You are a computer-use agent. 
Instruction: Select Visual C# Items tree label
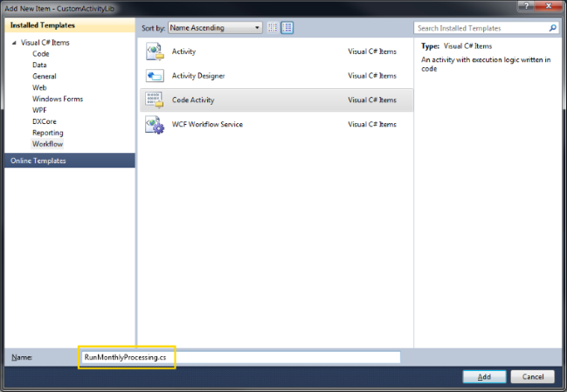coord(45,43)
